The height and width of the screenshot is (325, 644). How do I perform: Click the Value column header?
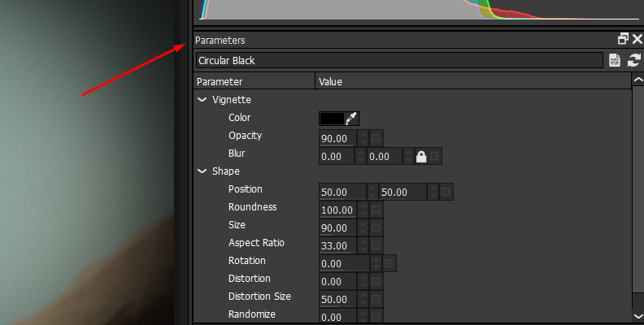(x=473, y=82)
